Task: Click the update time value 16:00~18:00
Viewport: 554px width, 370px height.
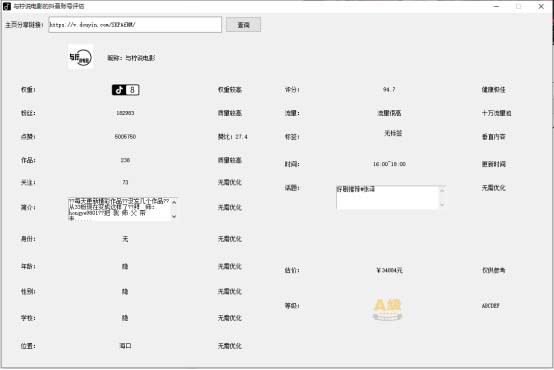Action: click(389, 164)
